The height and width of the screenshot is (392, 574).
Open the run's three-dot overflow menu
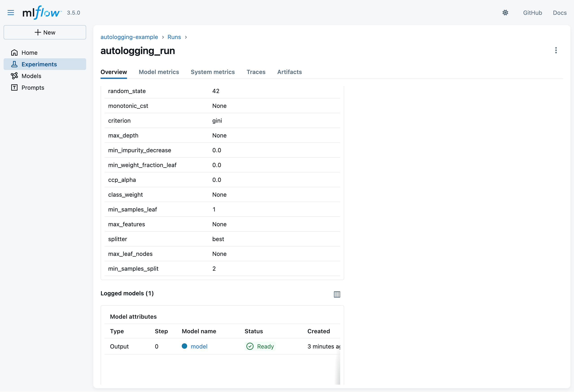(x=556, y=50)
